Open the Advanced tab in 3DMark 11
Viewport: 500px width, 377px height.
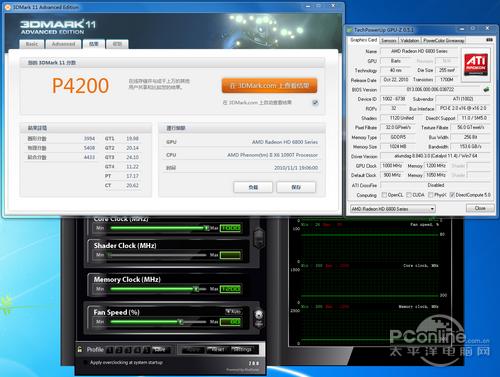click(x=63, y=44)
